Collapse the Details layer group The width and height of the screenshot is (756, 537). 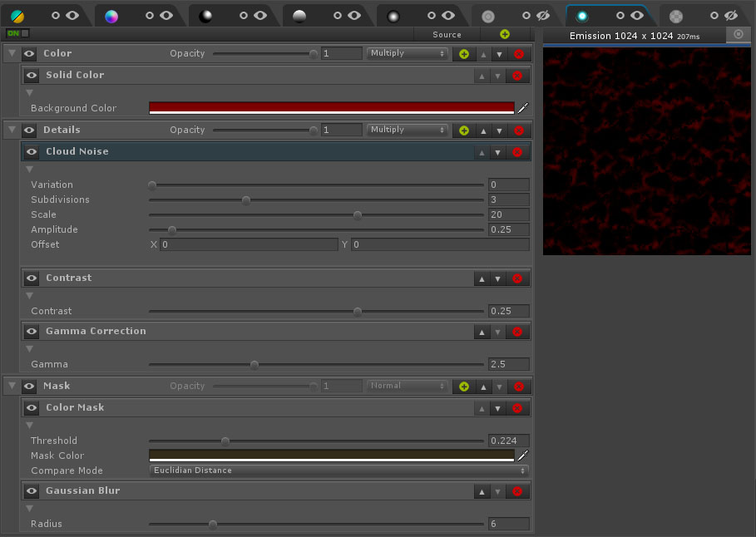click(x=12, y=130)
